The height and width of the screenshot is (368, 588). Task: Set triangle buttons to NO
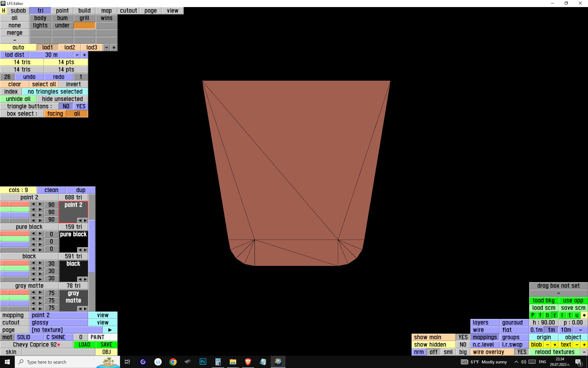click(x=66, y=106)
